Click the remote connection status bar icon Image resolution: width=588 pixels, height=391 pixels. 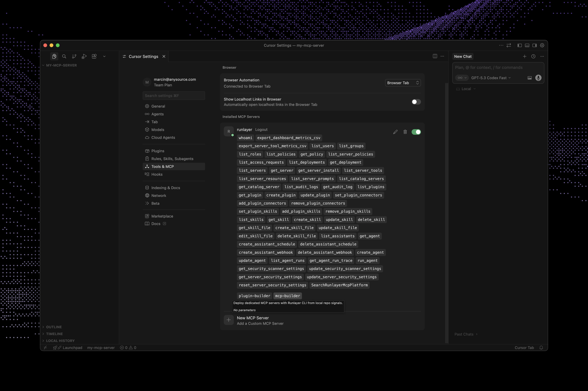pos(45,348)
